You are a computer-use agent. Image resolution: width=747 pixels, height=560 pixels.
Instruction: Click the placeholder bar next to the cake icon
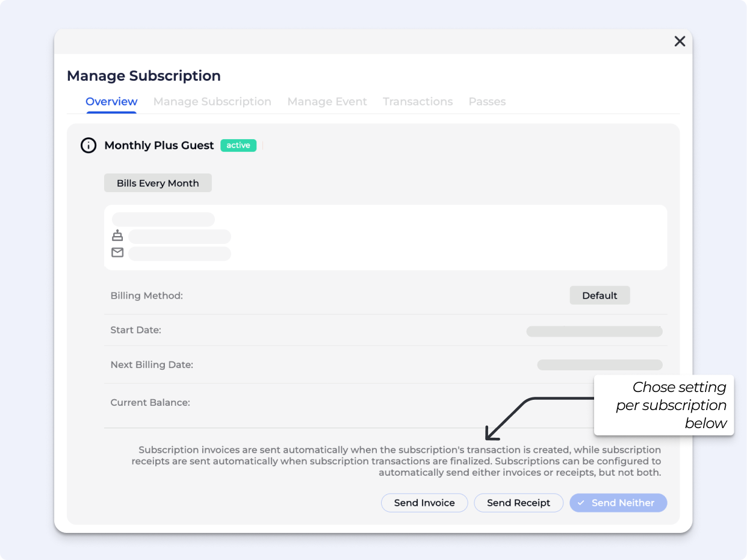[x=179, y=236]
